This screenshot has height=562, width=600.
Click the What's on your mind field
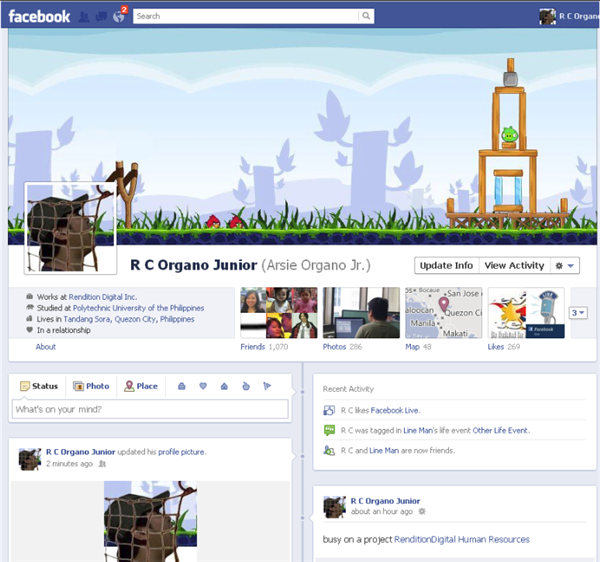pos(150,409)
